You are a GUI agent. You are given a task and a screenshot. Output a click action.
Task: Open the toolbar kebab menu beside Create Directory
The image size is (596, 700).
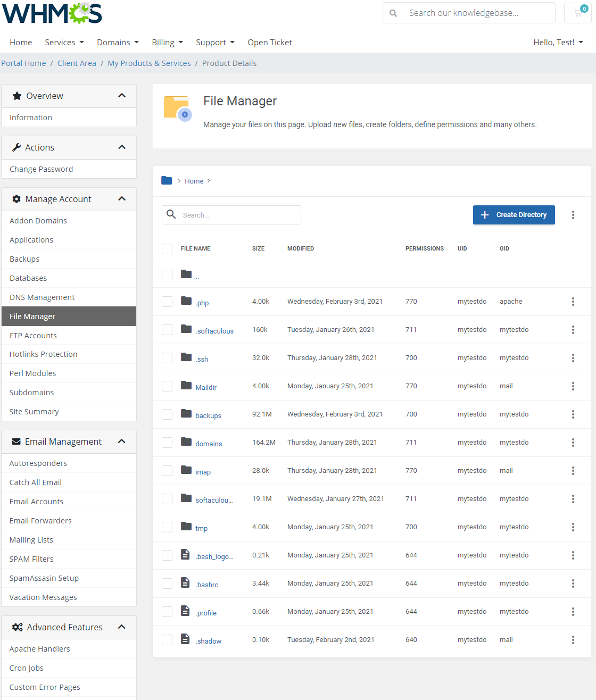coord(573,215)
